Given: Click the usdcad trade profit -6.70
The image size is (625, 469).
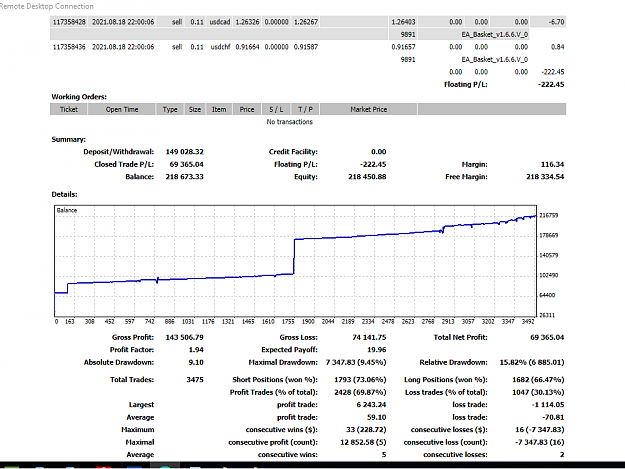Looking at the screenshot, I should click(556, 22).
